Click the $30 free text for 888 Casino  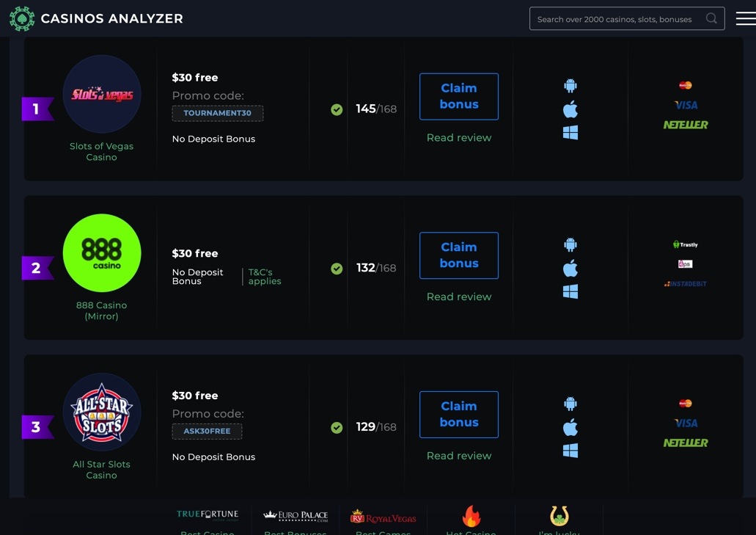tap(195, 254)
